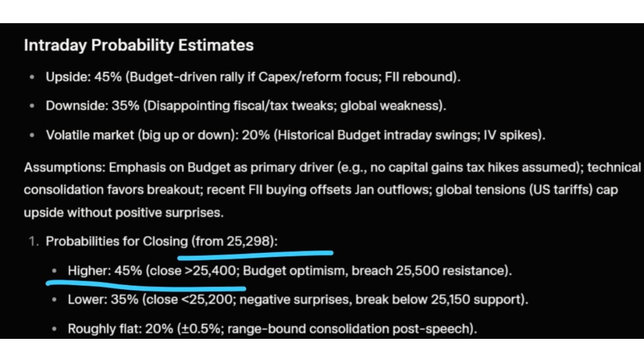Click the "Probabilities for Closing" list item text
The width and height of the screenshot is (644, 362).
117,241
